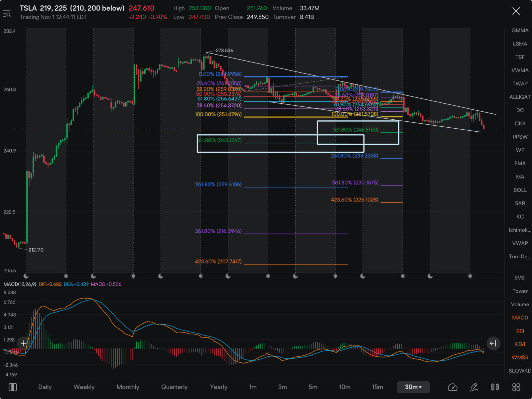532x399 pixels.
Task: Enable the TWAP indicator
Action: click(520, 84)
